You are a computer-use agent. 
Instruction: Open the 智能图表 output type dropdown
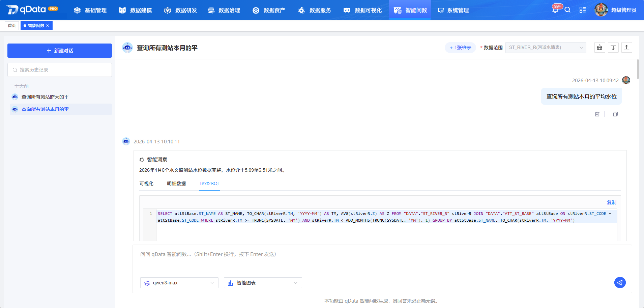(263, 283)
